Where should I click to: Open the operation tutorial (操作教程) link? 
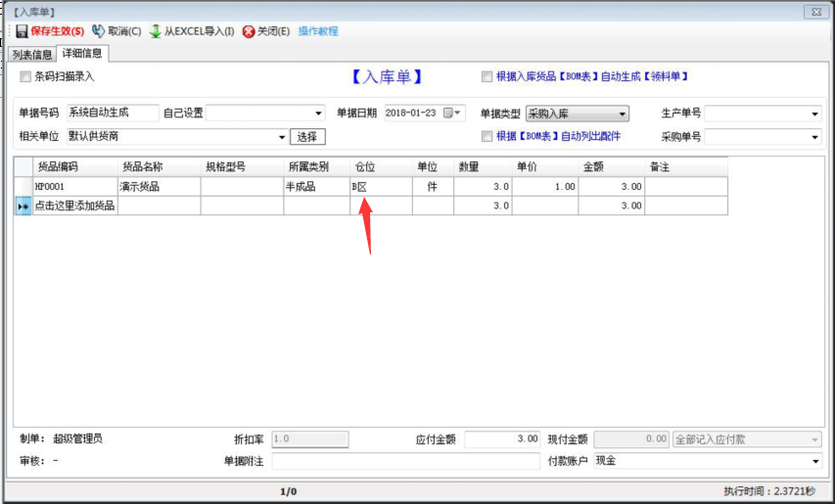pos(318,31)
